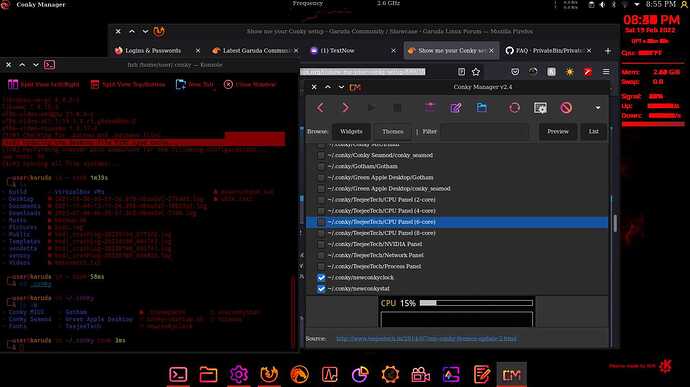The width and height of the screenshot is (690, 387).
Task: Bookmark this page with Firefox star icon
Action: 476,72
